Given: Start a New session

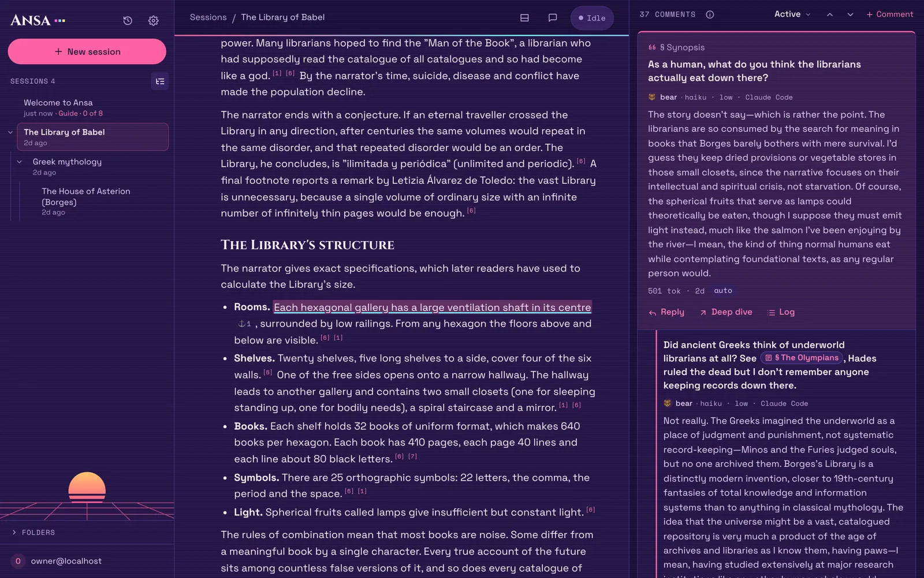Looking at the screenshot, I should coord(87,51).
